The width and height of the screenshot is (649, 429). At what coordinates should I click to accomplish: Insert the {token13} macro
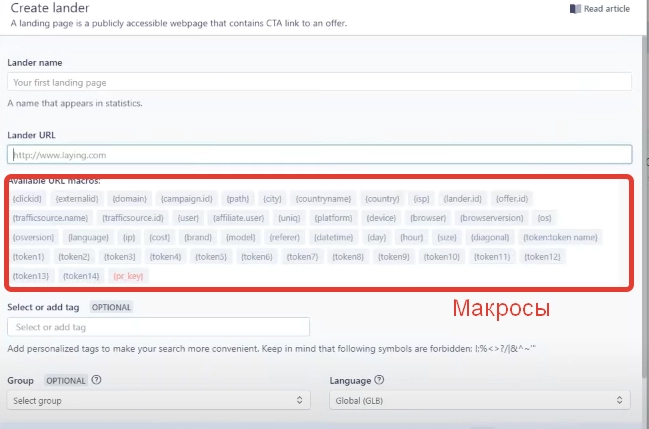(x=31, y=276)
